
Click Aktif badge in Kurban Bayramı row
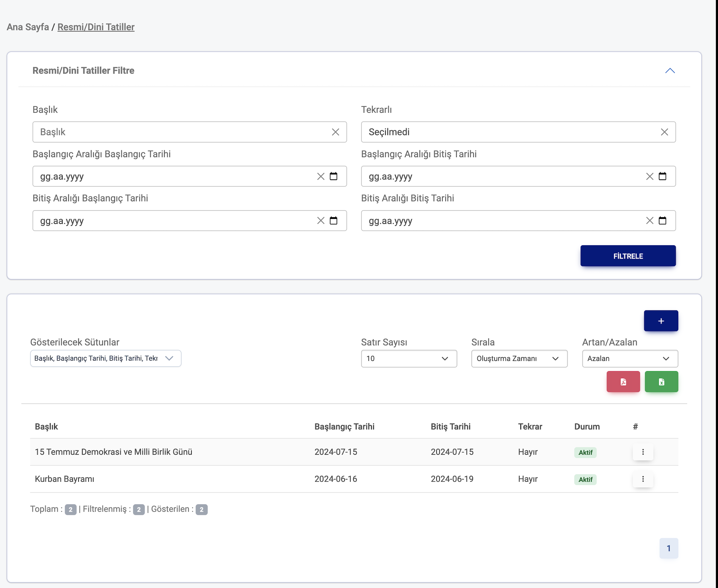[x=585, y=479]
